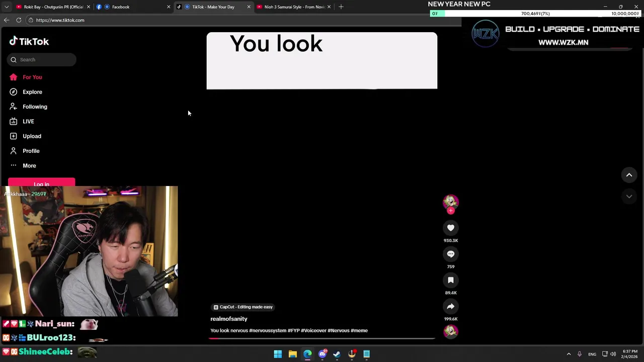This screenshot has width=644, height=362.
Task: Click the address bar with tiktok.com URL
Action: pos(242,20)
